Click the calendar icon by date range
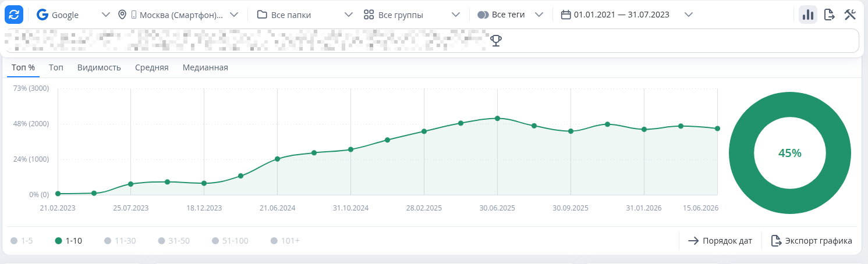The height and width of the screenshot is (264, 868). (x=565, y=15)
